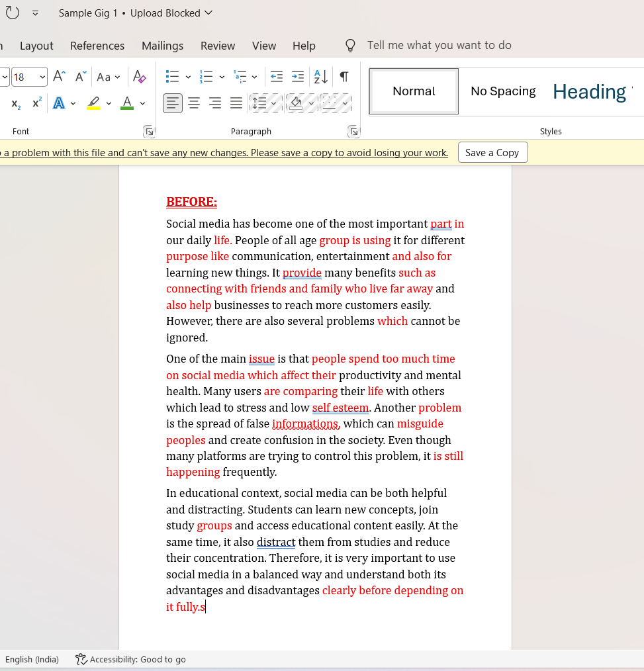Click the Tell me what you want to do field
This screenshot has height=671, width=644.
pos(439,46)
